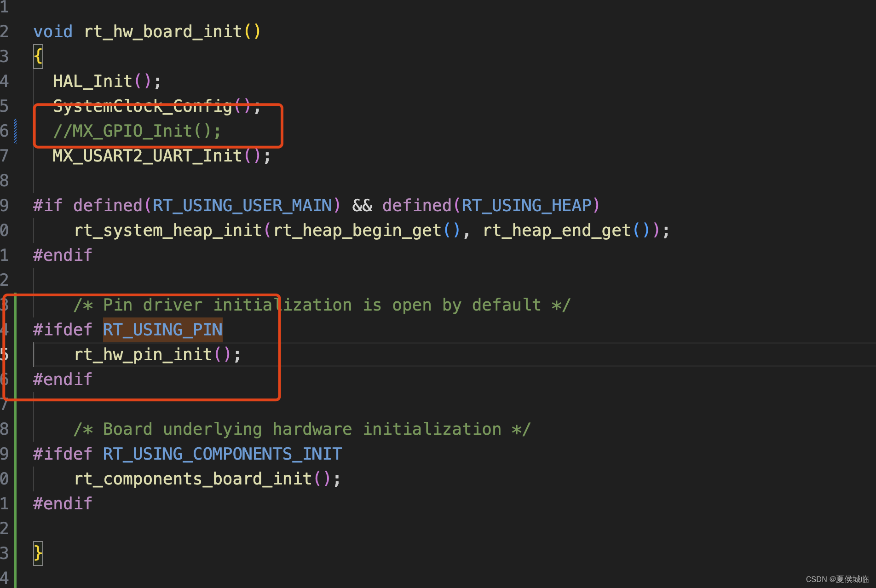Click the rt_hw_board_init function name
Screen dimensions: 876x588
[x=163, y=32]
